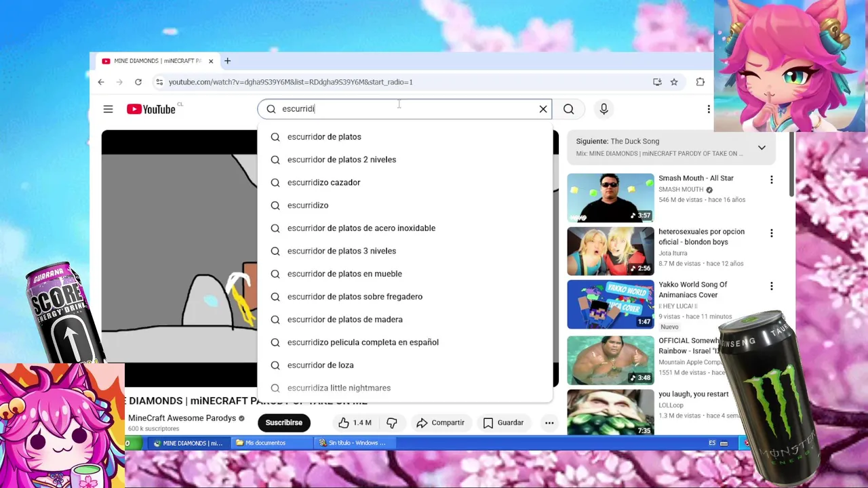Click the install app icon in address bar
868x488 pixels.
(657, 82)
